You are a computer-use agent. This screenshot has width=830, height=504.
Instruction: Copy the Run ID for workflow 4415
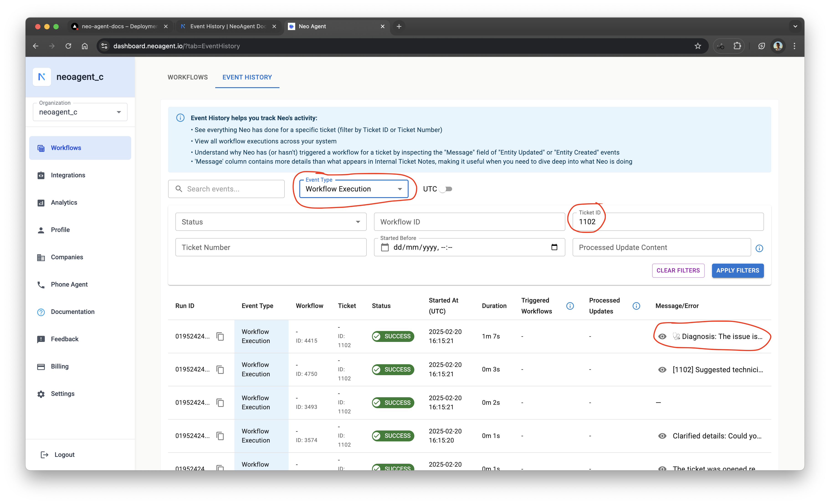220,336
